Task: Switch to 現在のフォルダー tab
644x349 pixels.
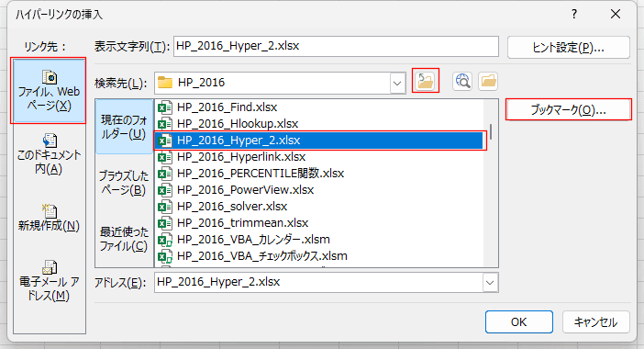Action: (x=124, y=127)
